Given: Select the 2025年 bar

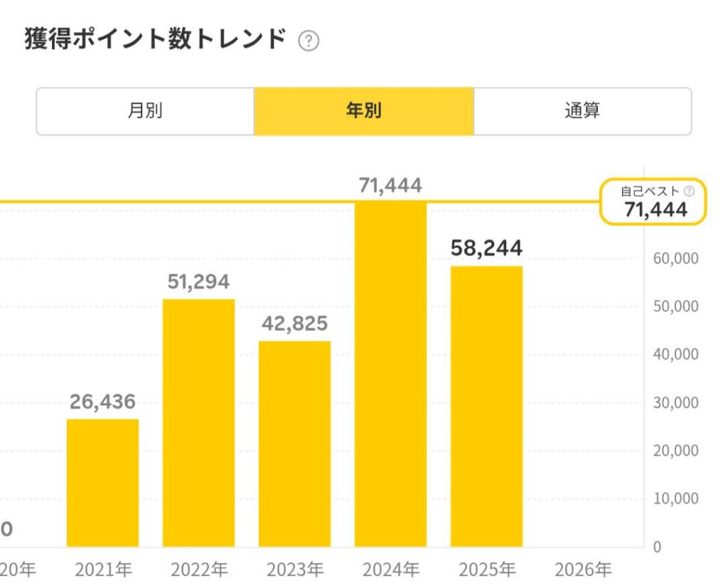Looking at the screenshot, I should click(x=486, y=407).
